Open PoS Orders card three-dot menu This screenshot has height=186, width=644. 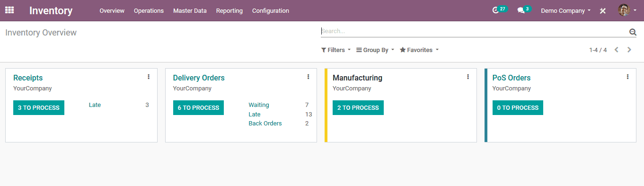click(x=627, y=77)
